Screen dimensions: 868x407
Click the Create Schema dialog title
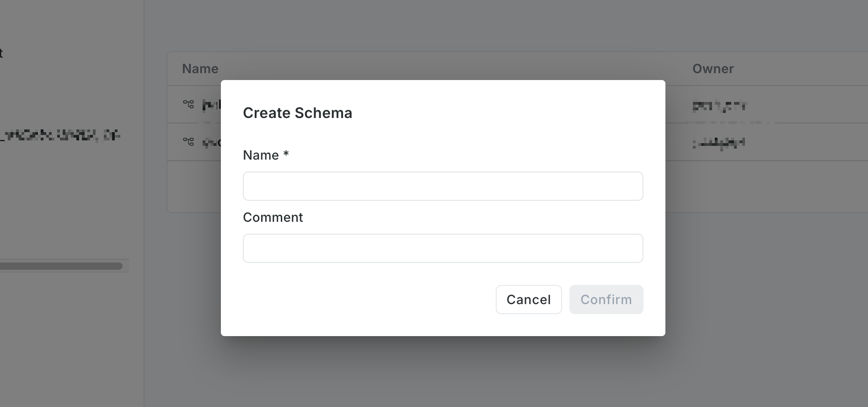298,113
